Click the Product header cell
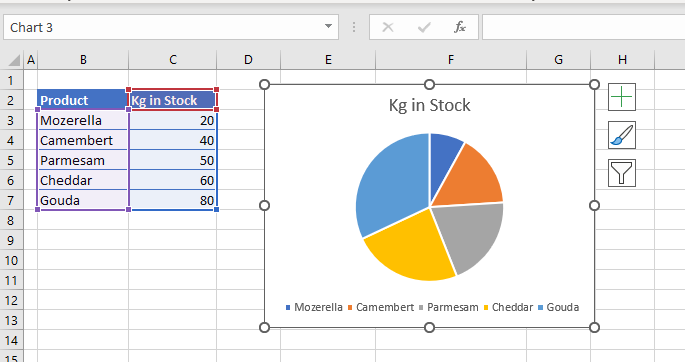Viewport: 685px width, 362px height. [x=83, y=100]
